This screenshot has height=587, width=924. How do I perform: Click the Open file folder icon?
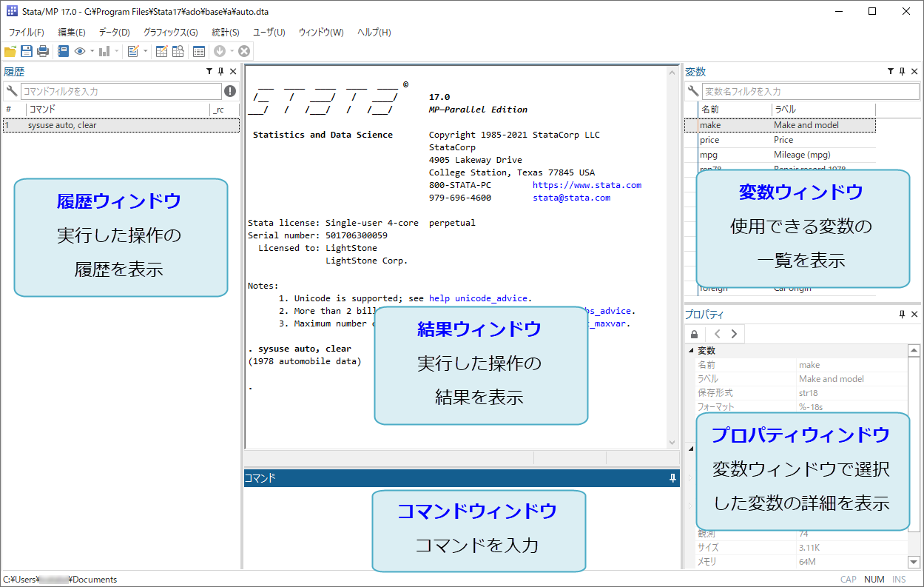(10, 51)
